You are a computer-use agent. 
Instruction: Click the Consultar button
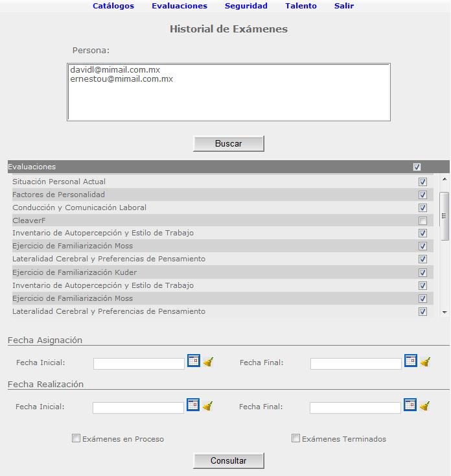click(x=229, y=461)
